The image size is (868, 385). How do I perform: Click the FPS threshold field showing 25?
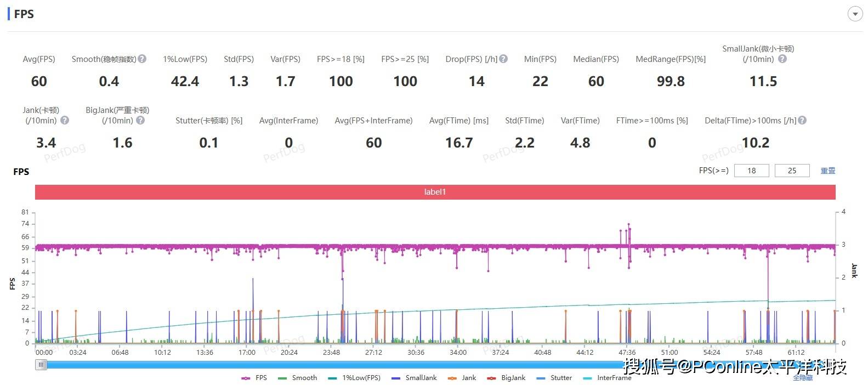792,171
